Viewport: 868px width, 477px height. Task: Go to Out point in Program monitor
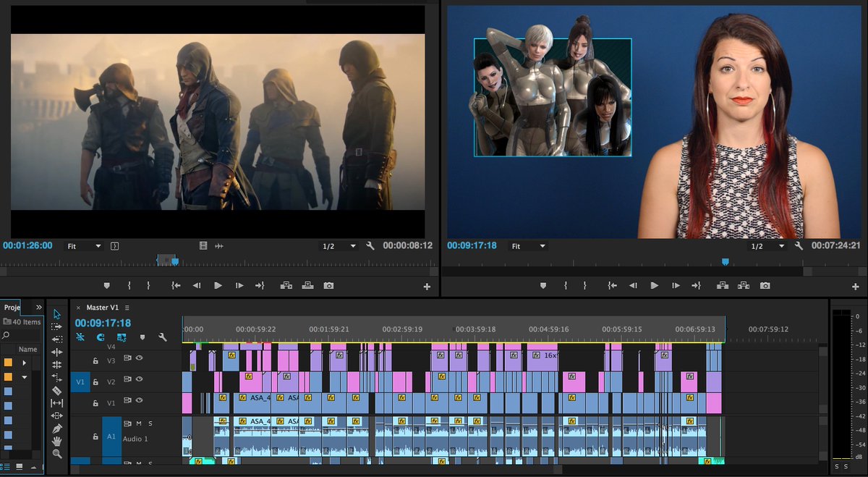click(x=696, y=286)
